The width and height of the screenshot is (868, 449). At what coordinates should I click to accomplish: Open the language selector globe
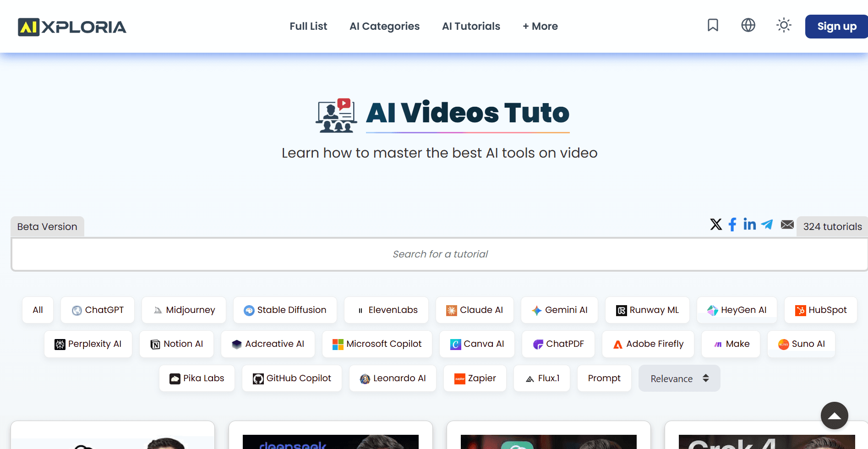click(748, 26)
